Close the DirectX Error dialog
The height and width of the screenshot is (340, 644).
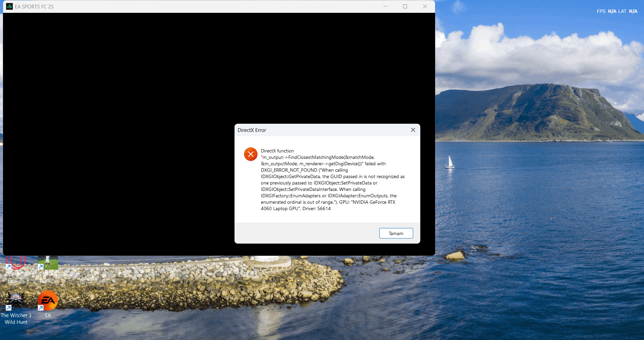[413, 130]
